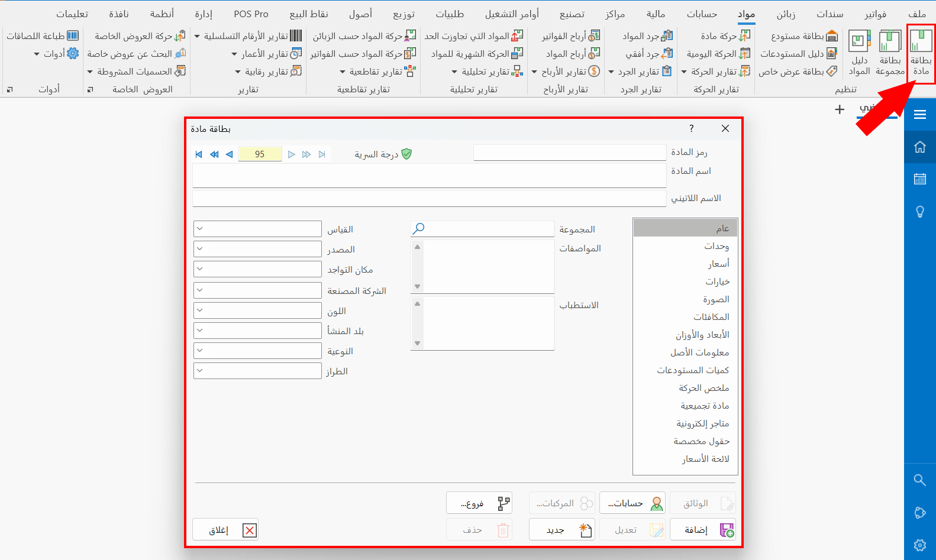
Task: Open أرباح المواد report
Action: click(x=573, y=54)
